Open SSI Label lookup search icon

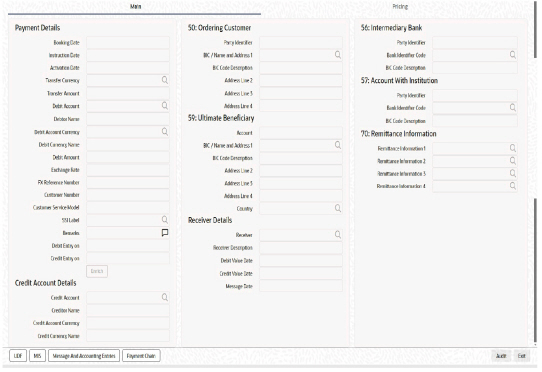(x=165, y=220)
